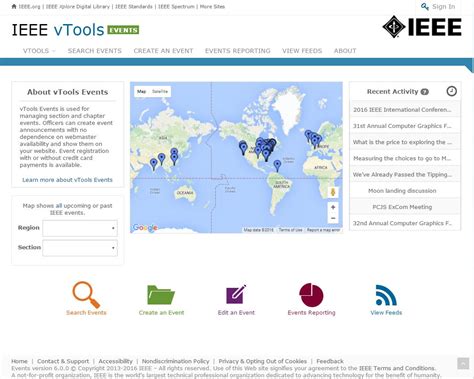Click the map pin over India
The height and width of the screenshot is (379, 474).
pyautogui.click(x=154, y=164)
